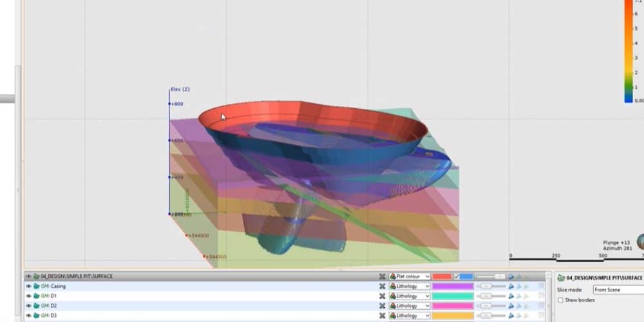The width and height of the screenshot is (644, 322).
Task: Enable the Show borders checkbox
Action: [561, 300]
